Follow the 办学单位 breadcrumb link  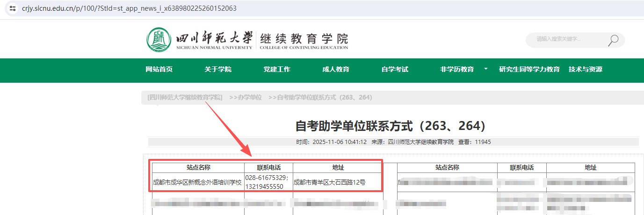[246, 97]
